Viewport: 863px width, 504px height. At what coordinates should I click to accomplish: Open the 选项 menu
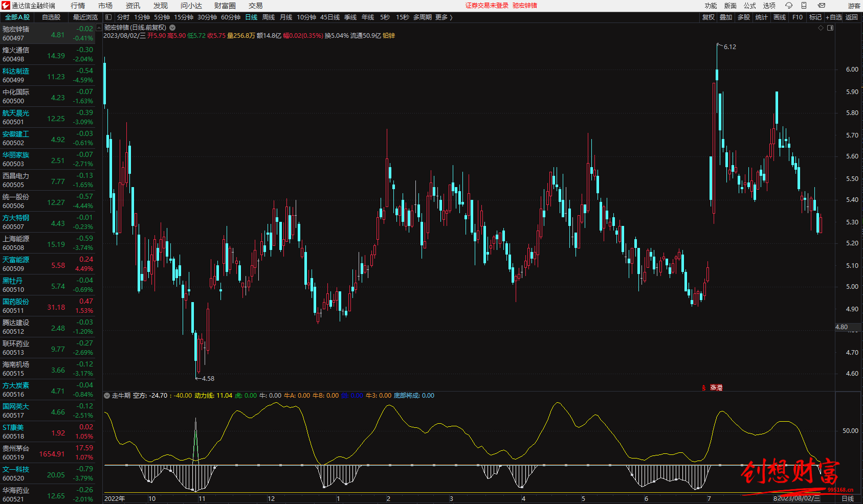(769, 6)
